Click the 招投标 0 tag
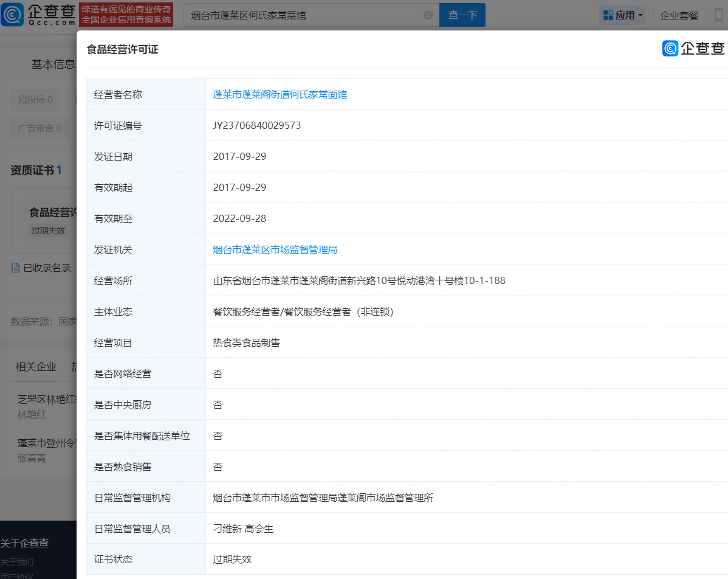The height and width of the screenshot is (579, 728). point(35,99)
